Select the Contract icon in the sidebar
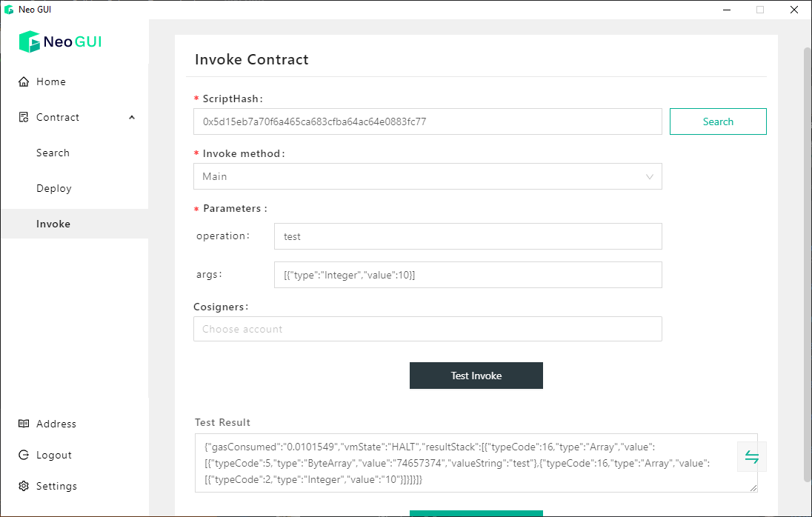 point(23,117)
